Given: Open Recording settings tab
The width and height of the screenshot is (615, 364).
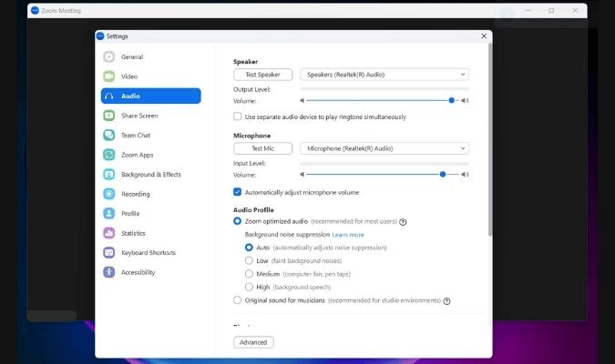Looking at the screenshot, I should [x=151, y=194].
